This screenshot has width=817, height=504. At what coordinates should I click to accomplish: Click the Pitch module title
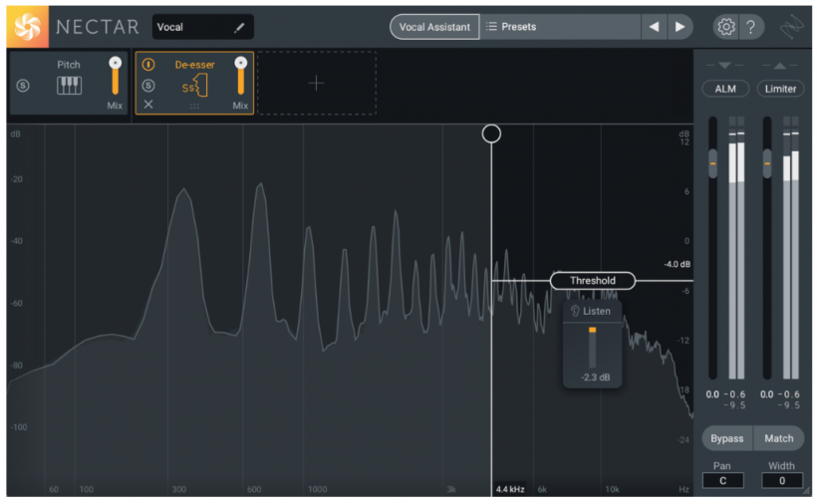click(x=69, y=65)
